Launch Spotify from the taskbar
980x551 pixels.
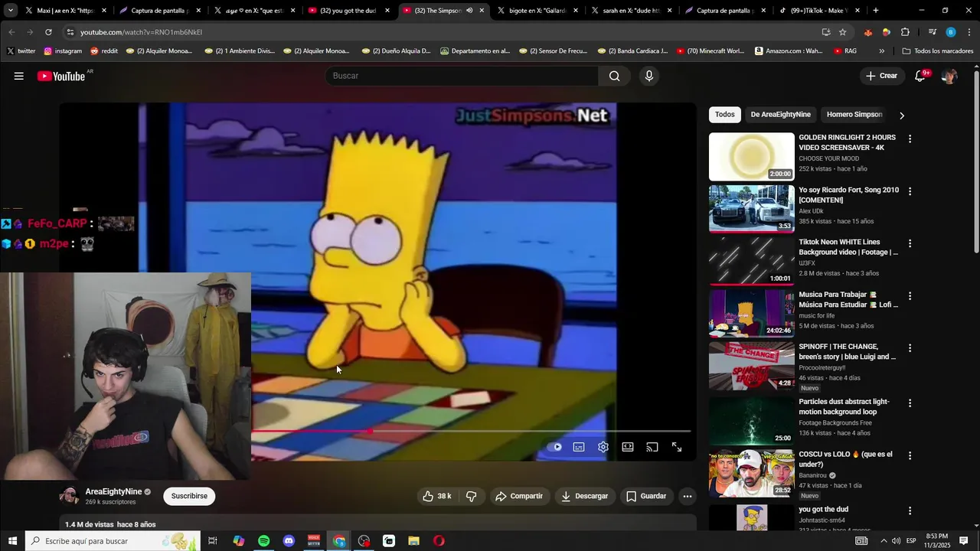(263, 541)
